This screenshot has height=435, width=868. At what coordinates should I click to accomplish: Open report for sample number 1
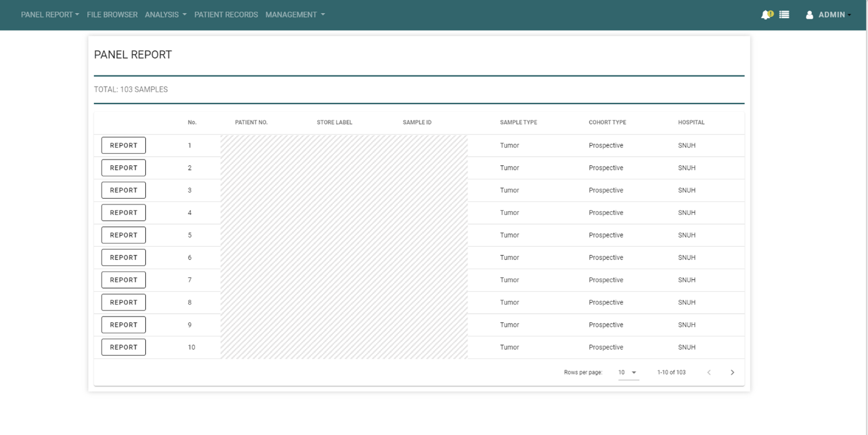(x=123, y=146)
